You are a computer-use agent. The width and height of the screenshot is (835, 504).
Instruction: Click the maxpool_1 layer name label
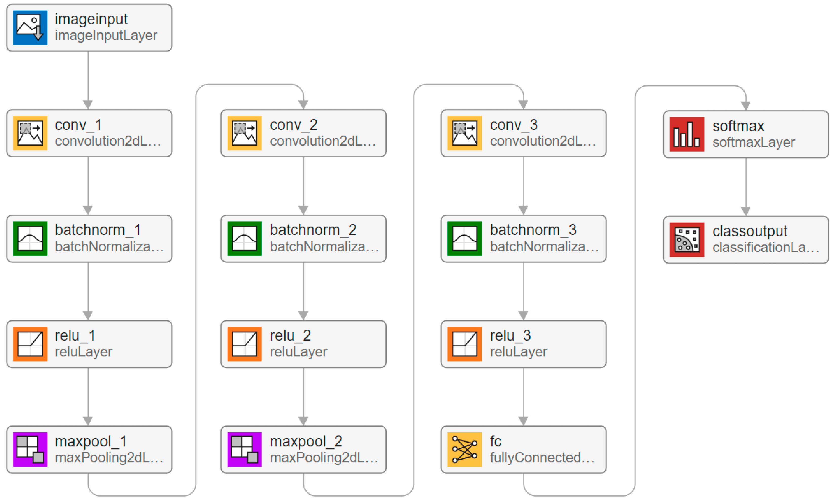[91, 441]
